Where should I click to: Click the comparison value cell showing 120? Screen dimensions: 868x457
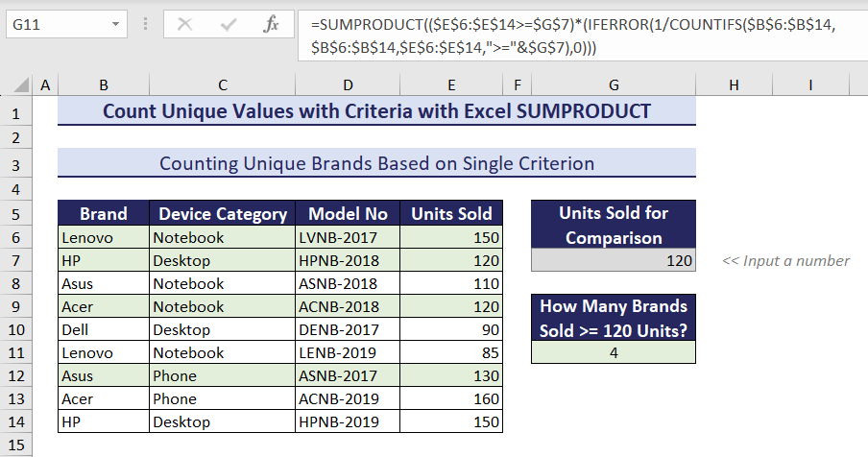coord(613,260)
